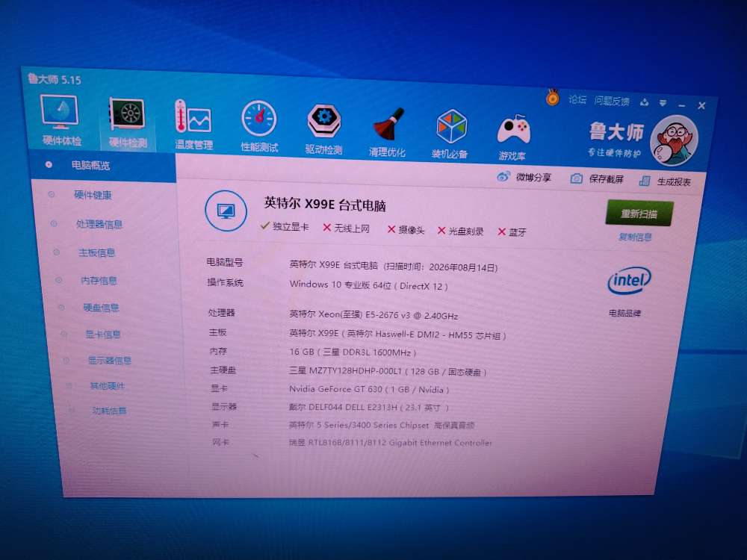Click 微博分享 share text

click(533, 177)
